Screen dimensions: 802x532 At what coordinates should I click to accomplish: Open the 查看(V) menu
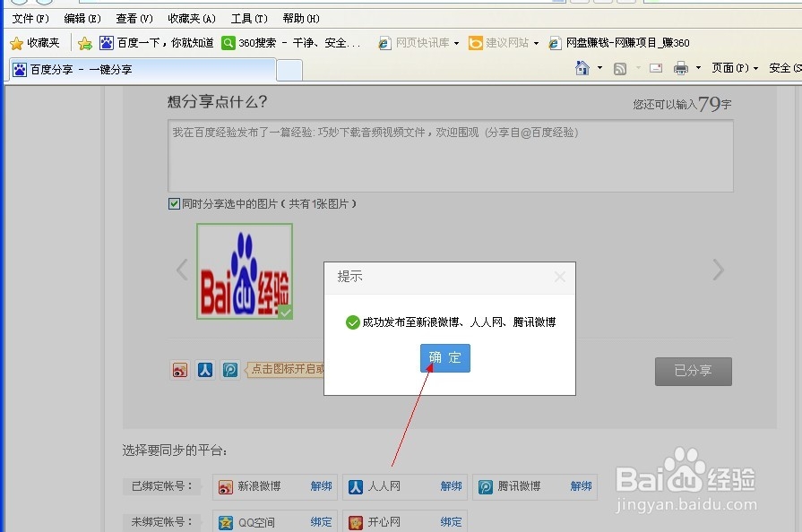click(134, 19)
